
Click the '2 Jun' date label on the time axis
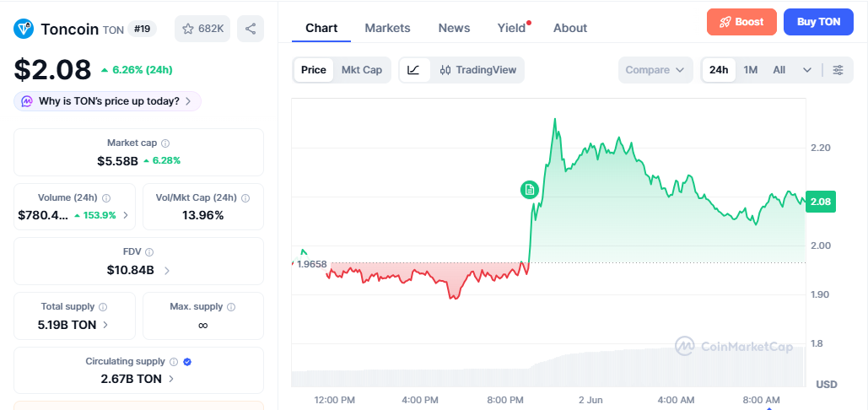tap(590, 400)
